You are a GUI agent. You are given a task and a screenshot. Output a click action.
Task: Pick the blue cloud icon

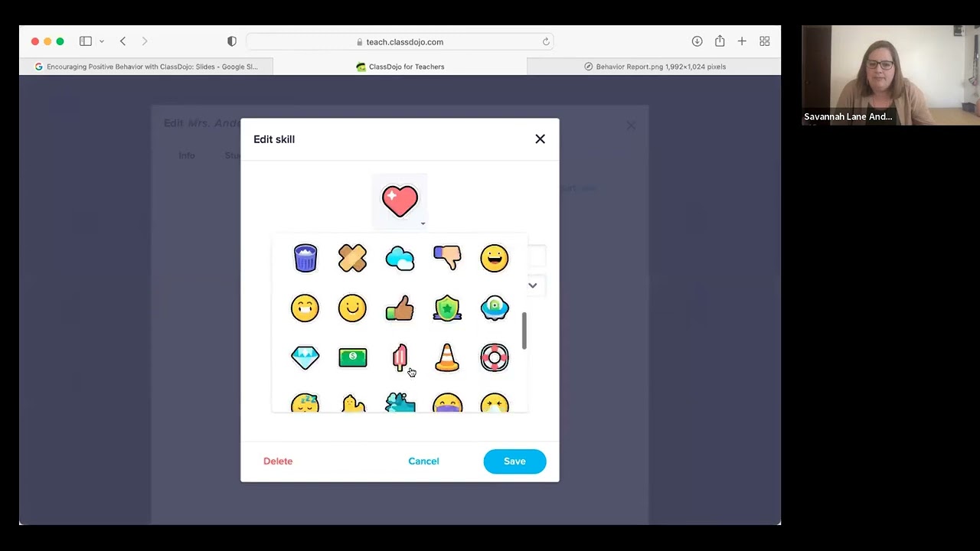click(400, 259)
